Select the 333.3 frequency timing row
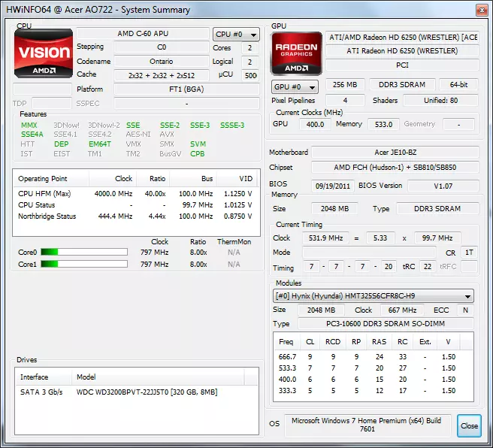Image resolution: width=493 pixels, height=448 pixels. (374, 391)
